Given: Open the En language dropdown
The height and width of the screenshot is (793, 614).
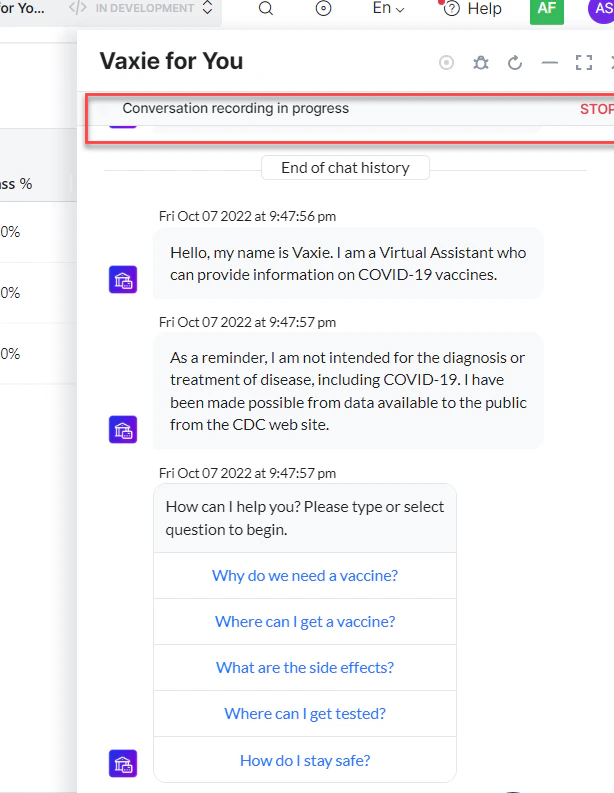Looking at the screenshot, I should coord(388,8).
